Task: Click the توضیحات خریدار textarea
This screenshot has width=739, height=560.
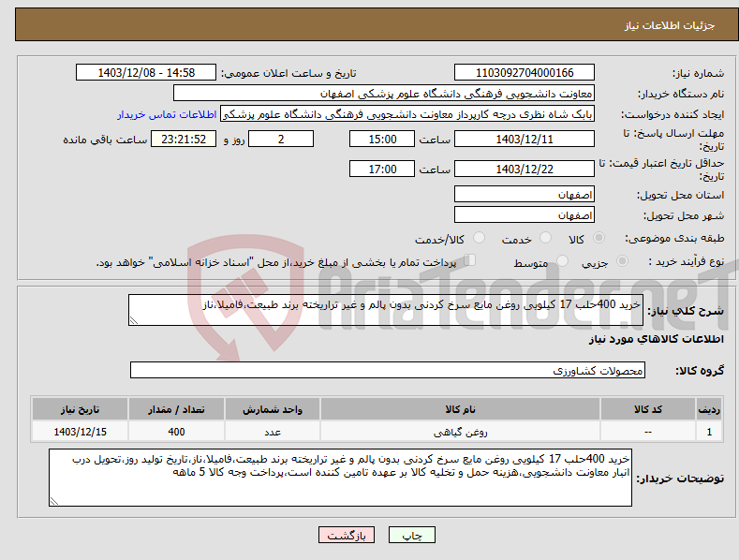Action: coord(340,478)
